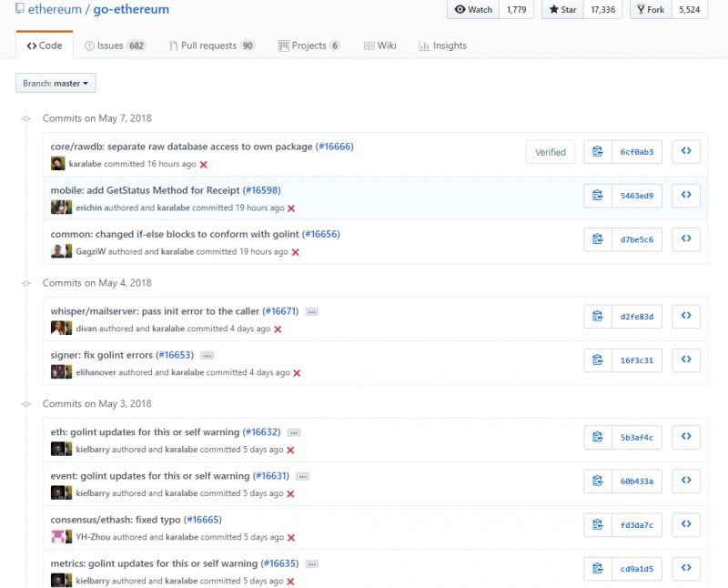Open the Pull requests tab
The width and height of the screenshot is (728, 588).
(212, 46)
